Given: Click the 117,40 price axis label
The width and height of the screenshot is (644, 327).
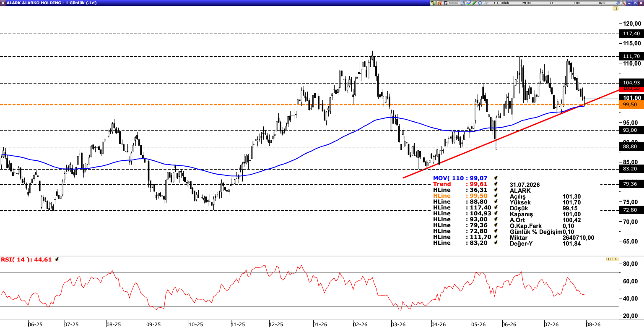Looking at the screenshot, I should coord(631,34).
